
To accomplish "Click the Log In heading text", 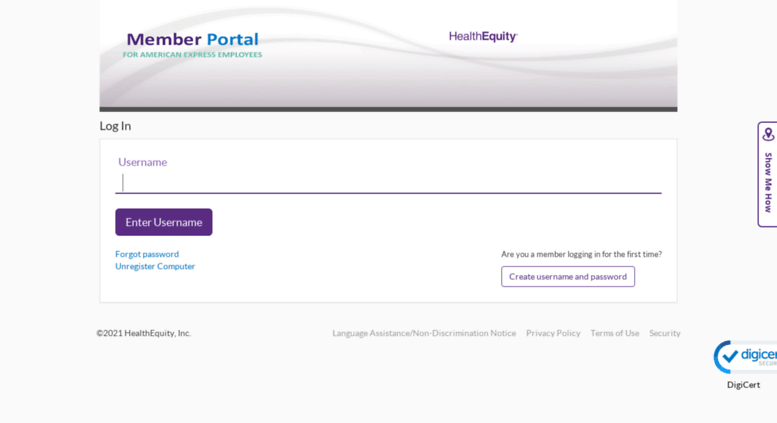I will click(x=115, y=126).
